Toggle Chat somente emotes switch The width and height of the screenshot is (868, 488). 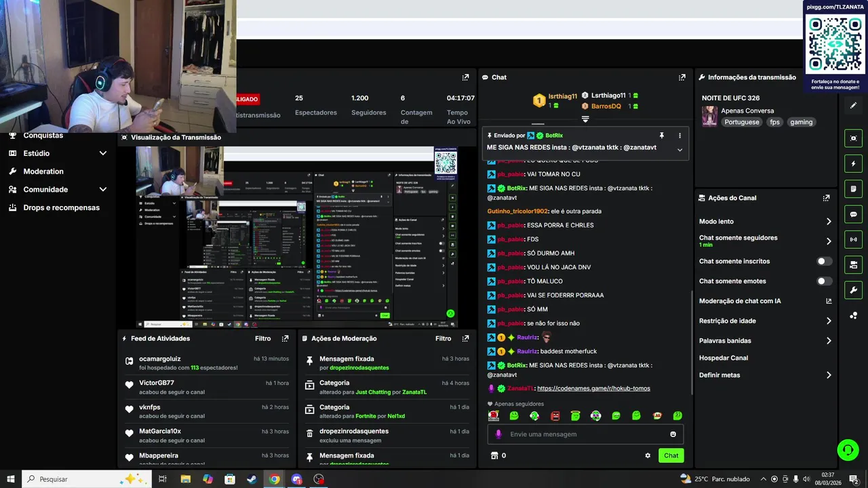[824, 281]
